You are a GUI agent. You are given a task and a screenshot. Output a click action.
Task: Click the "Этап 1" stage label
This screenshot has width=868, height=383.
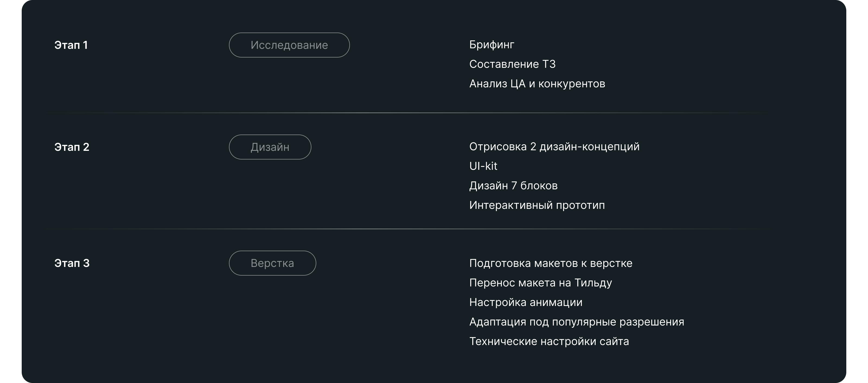pyautogui.click(x=71, y=45)
